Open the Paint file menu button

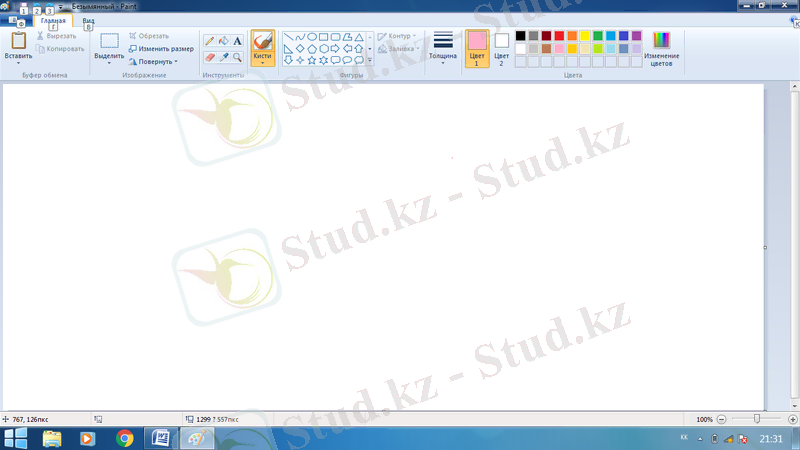coord(16,20)
